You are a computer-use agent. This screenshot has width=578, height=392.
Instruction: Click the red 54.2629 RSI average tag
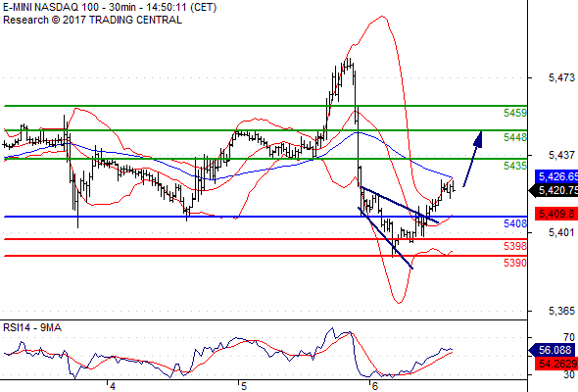point(556,364)
